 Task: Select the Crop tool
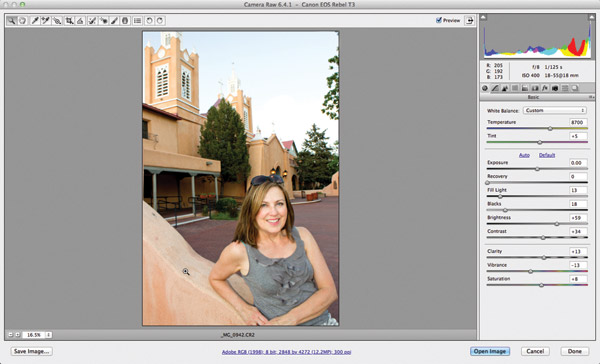click(x=69, y=21)
